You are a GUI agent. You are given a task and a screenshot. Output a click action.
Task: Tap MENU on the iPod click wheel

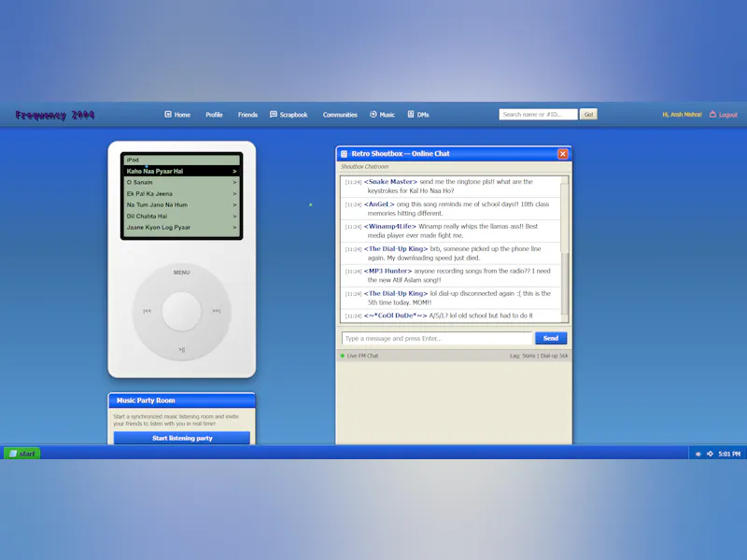(x=181, y=273)
